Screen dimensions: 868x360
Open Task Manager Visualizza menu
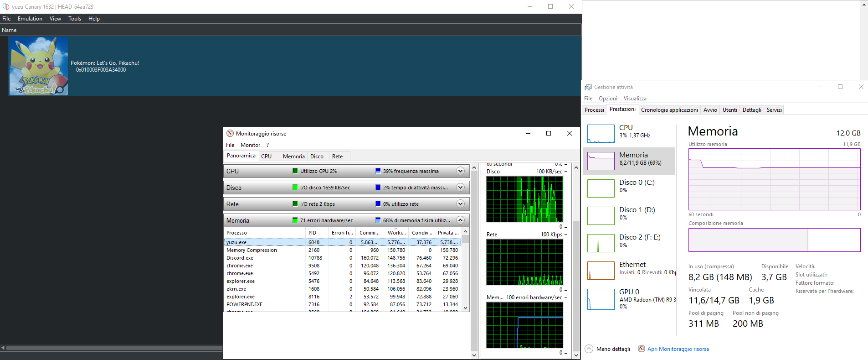[x=635, y=99]
